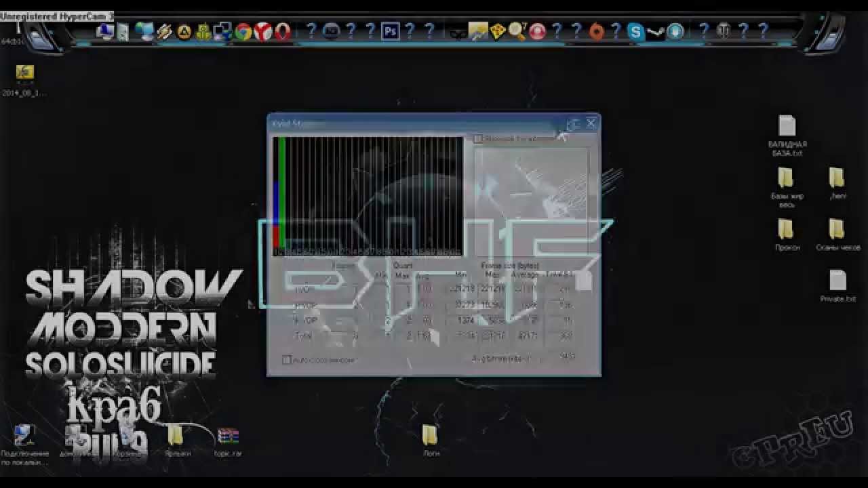Select the Базы жир весь folder
This screenshot has width=868, height=488.
click(x=787, y=187)
